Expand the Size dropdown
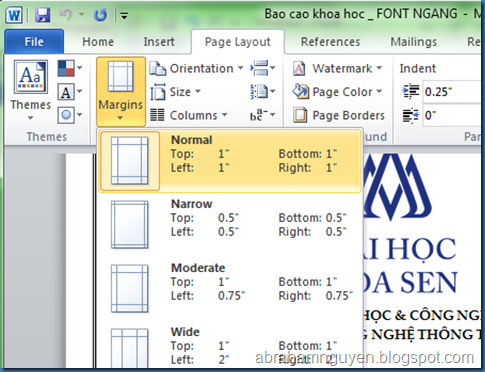The width and height of the screenshot is (485, 372). [x=175, y=92]
